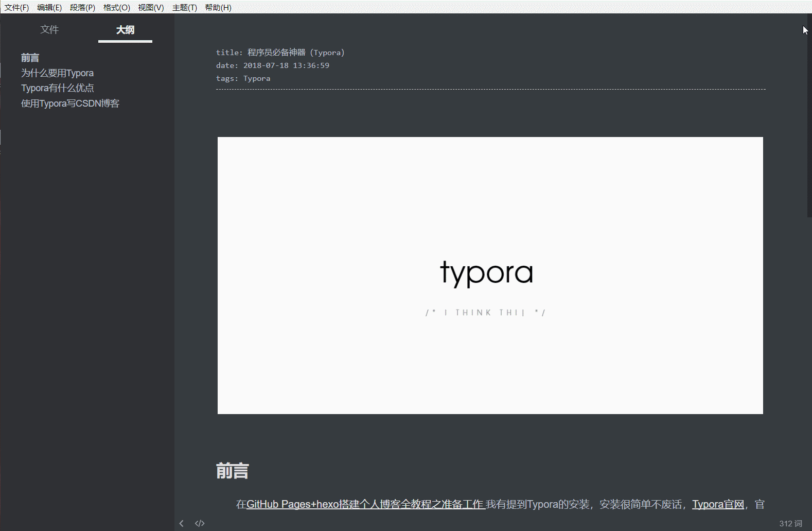The width and height of the screenshot is (812, 531).
Task: Open the 编辑(E) menu
Action: click(49, 7)
